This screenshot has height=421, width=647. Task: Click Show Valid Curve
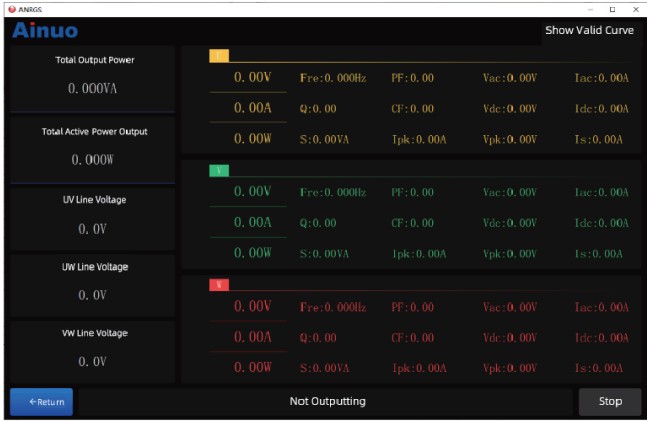[589, 30]
